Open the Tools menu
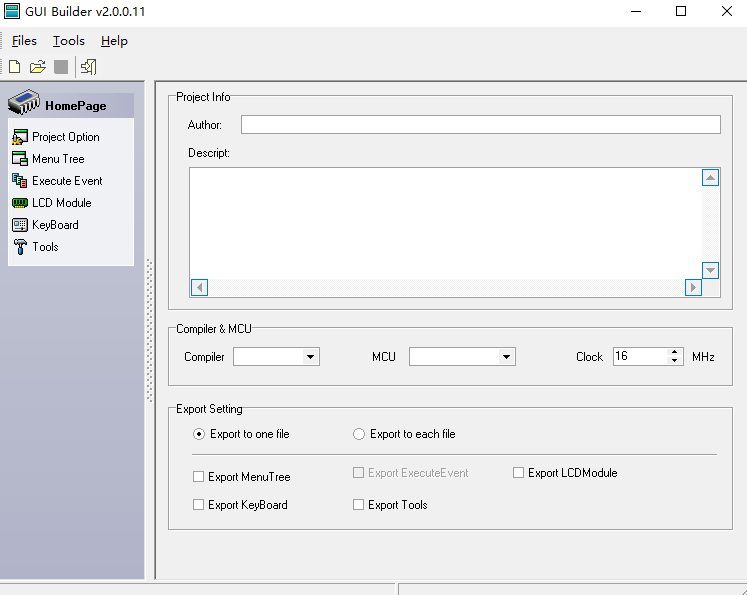This screenshot has width=747, height=595. pos(69,41)
